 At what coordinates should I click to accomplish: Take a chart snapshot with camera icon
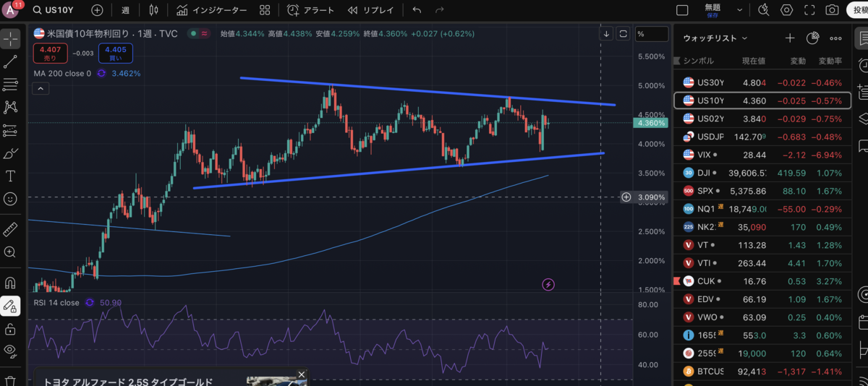[x=833, y=10]
